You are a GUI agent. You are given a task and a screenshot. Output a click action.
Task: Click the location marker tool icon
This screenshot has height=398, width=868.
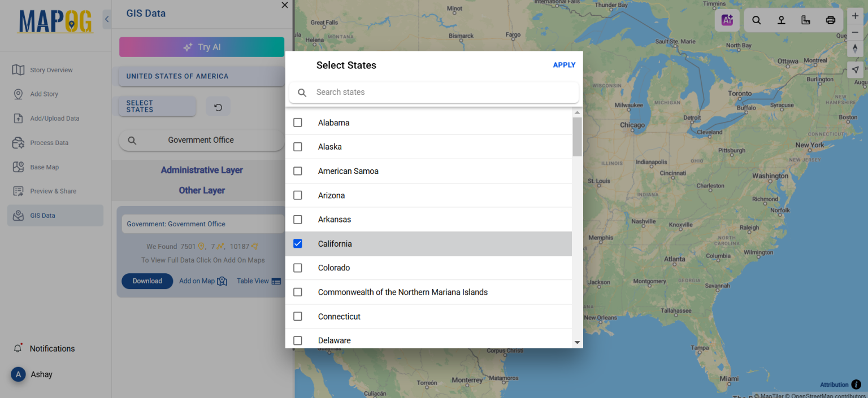coord(781,20)
